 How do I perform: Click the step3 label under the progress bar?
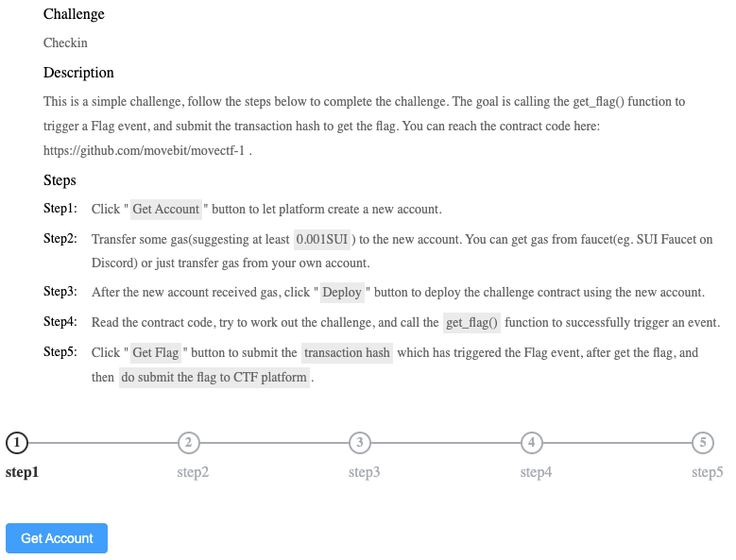364,472
